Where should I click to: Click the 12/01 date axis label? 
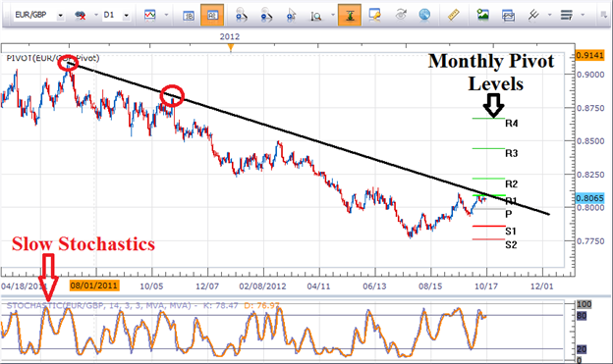coord(542,286)
